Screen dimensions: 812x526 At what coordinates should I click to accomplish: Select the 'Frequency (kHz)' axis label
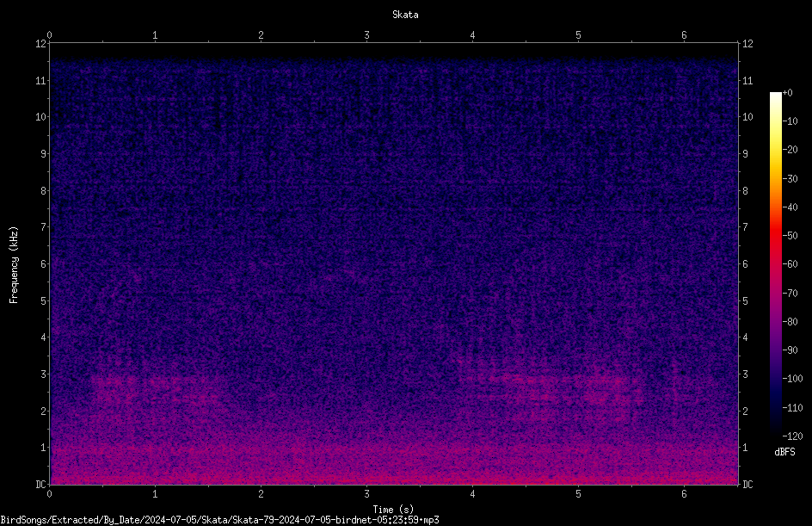pos(14,265)
